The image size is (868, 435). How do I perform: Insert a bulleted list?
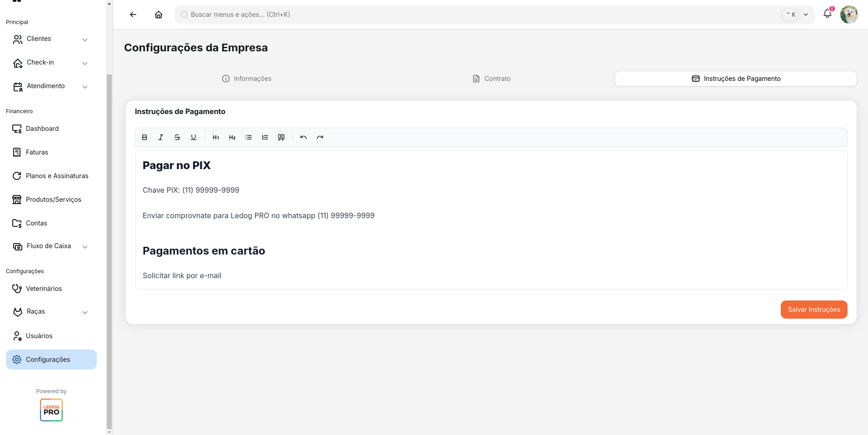(x=248, y=137)
